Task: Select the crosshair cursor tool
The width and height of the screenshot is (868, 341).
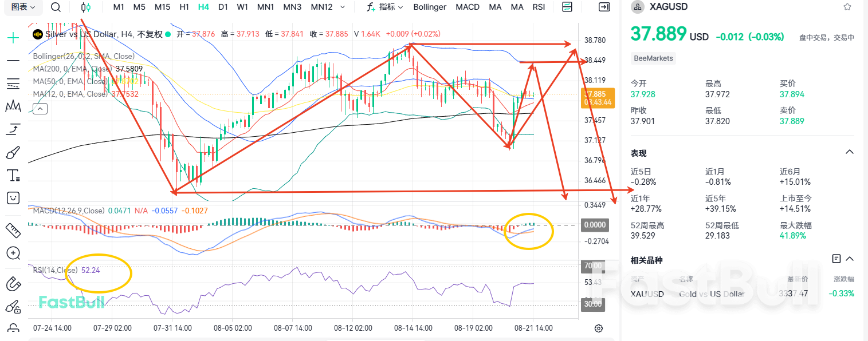Action: [13, 38]
